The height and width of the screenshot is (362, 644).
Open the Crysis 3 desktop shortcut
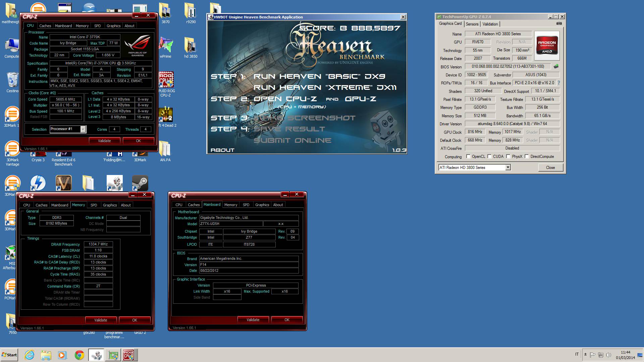(38, 157)
